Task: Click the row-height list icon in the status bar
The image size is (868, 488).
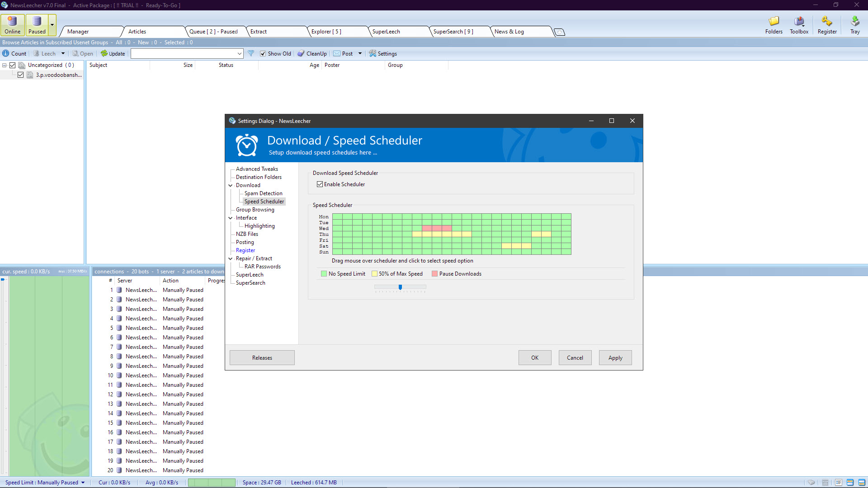Action: coord(839,482)
